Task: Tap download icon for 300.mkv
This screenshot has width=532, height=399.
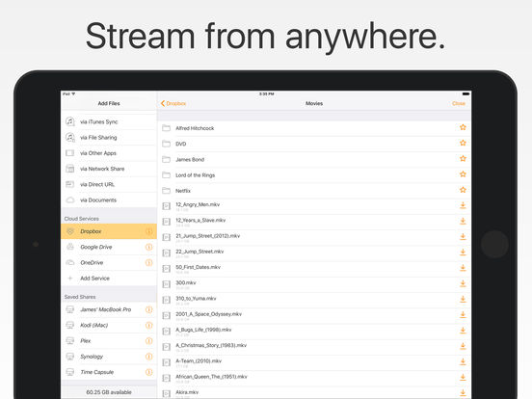Action: (463, 283)
